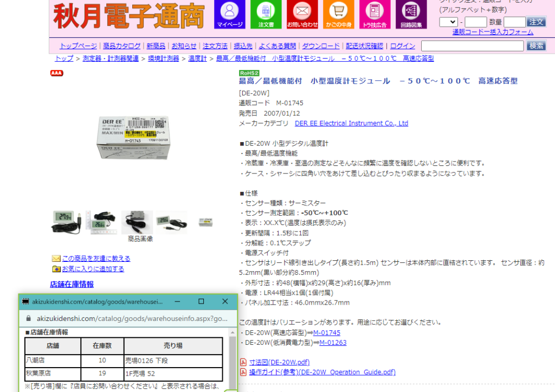Click 秋葉原店 store name cell
The height and width of the screenshot is (392, 555).
click(53, 374)
